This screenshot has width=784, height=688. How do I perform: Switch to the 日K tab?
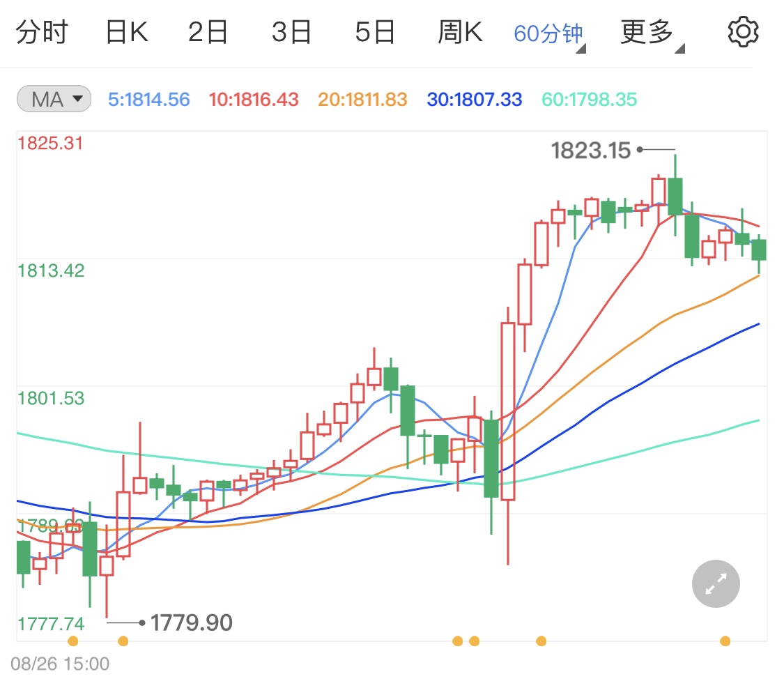click(x=127, y=33)
